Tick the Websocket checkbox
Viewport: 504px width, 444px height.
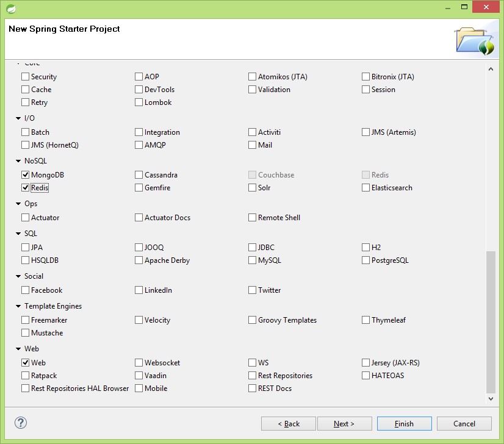[x=139, y=363]
